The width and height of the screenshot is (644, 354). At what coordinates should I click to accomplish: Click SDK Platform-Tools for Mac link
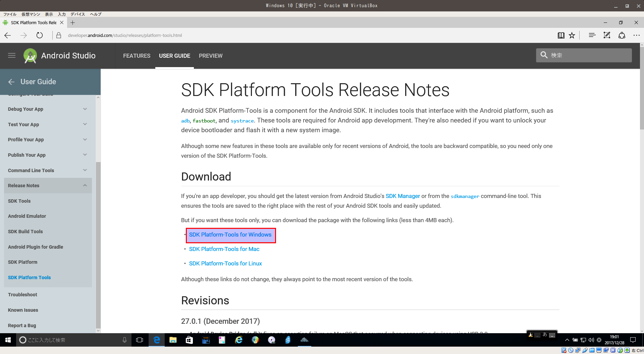point(224,249)
